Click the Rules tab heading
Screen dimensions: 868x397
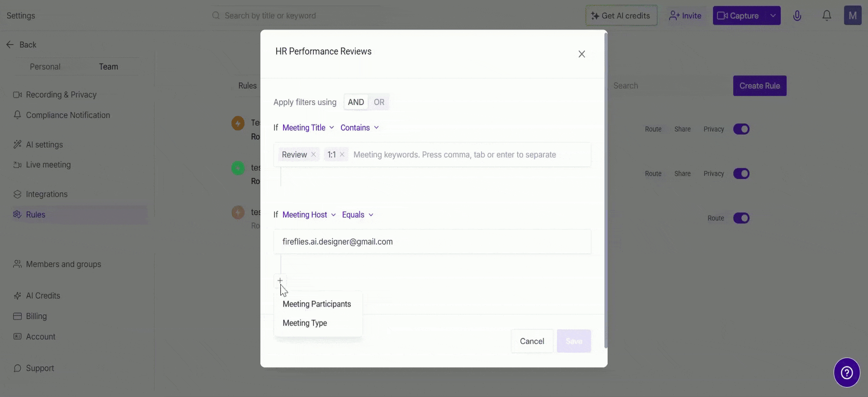tap(247, 86)
